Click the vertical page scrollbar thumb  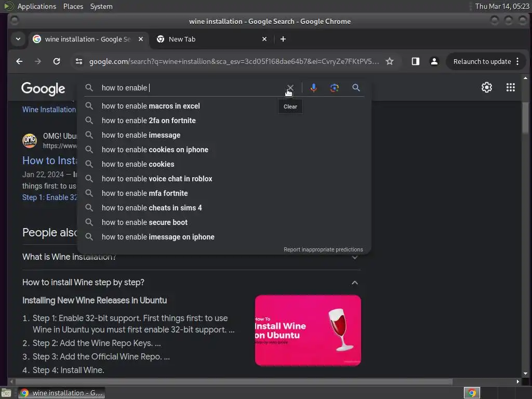coord(525,117)
